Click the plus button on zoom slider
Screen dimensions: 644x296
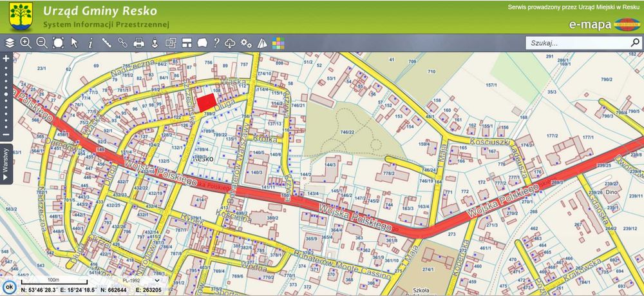click(6, 59)
